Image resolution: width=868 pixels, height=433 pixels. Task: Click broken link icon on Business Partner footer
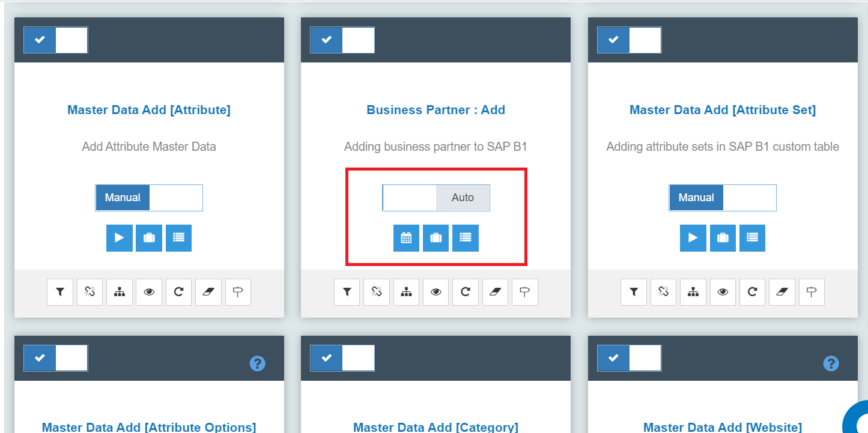(x=377, y=292)
